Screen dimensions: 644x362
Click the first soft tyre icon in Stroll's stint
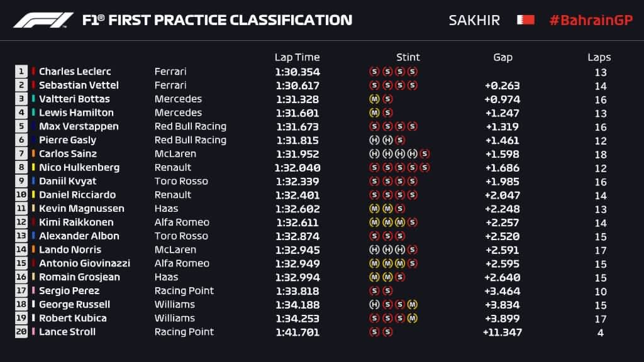point(374,332)
